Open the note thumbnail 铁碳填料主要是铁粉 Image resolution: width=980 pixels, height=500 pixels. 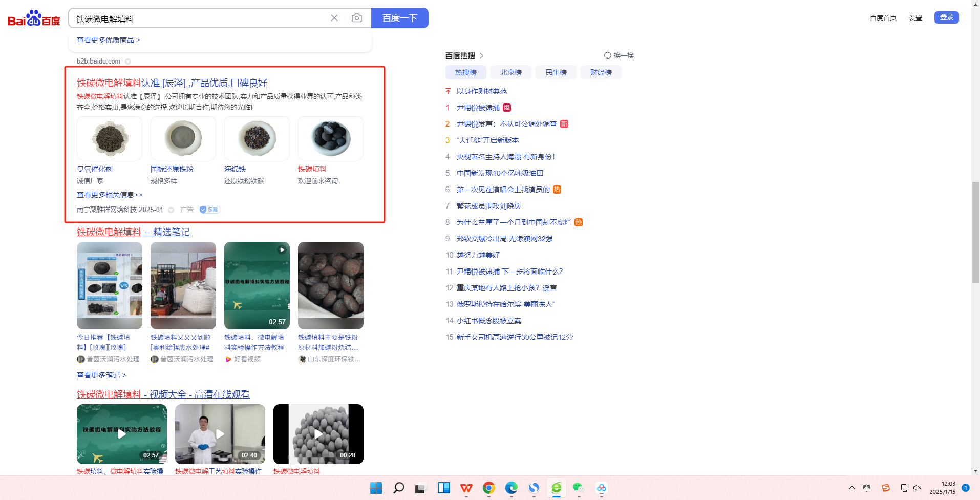pos(331,285)
